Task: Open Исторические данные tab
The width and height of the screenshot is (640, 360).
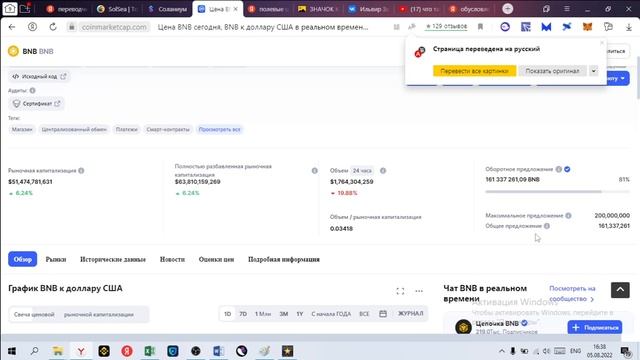Action: pos(113,259)
